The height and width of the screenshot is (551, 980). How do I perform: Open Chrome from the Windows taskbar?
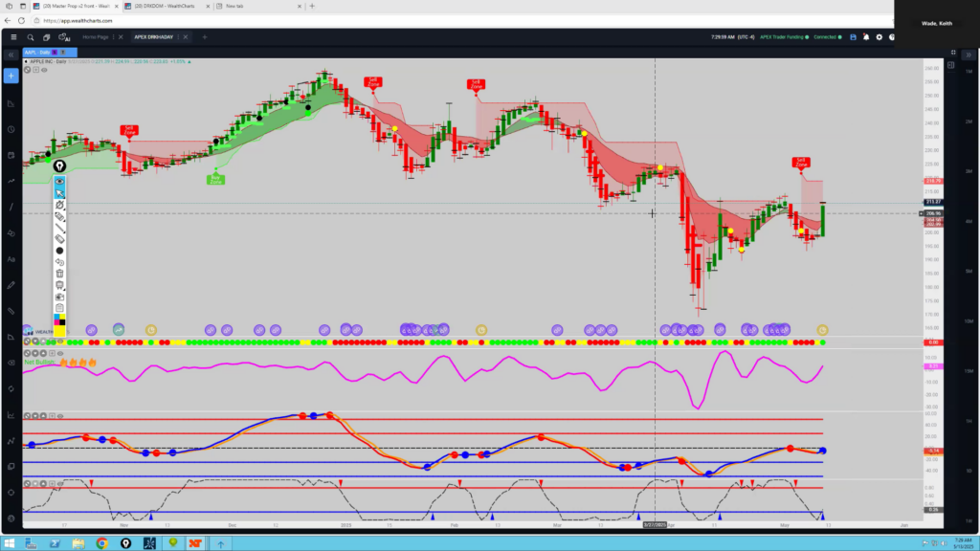tap(101, 543)
